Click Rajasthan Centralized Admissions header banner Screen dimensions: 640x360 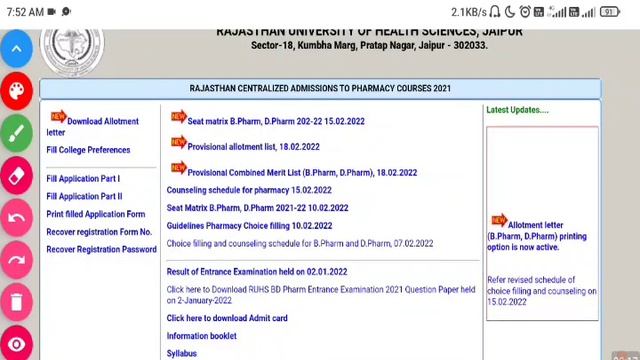320,89
